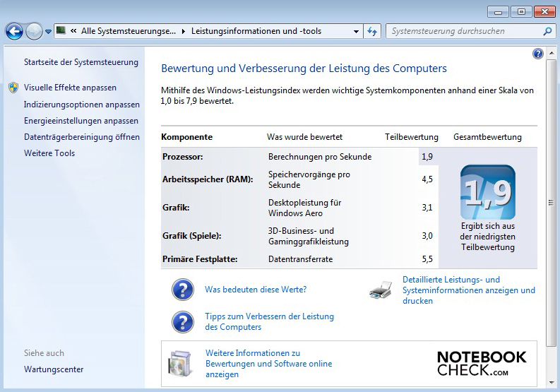
Task: Open Datenträgerbereinigung öffnen
Action: click(82, 137)
